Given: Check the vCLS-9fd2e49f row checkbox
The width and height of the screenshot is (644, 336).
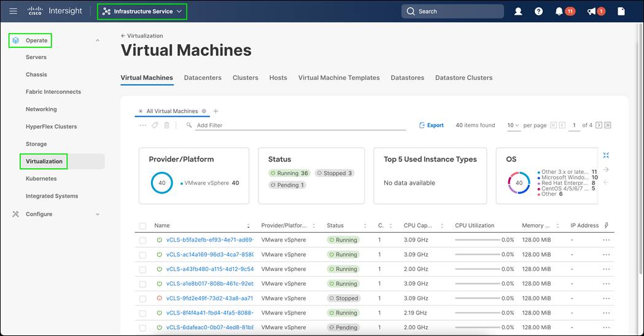Looking at the screenshot, I should point(142,299).
